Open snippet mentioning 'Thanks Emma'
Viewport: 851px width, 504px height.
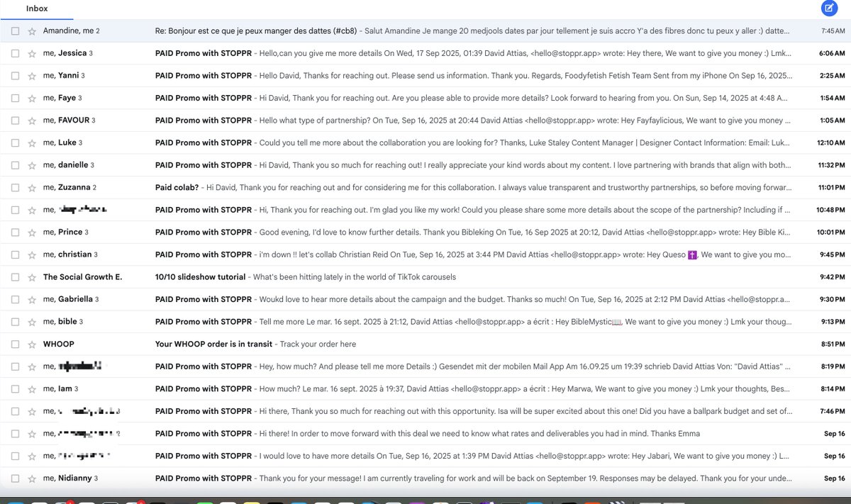(x=479, y=434)
